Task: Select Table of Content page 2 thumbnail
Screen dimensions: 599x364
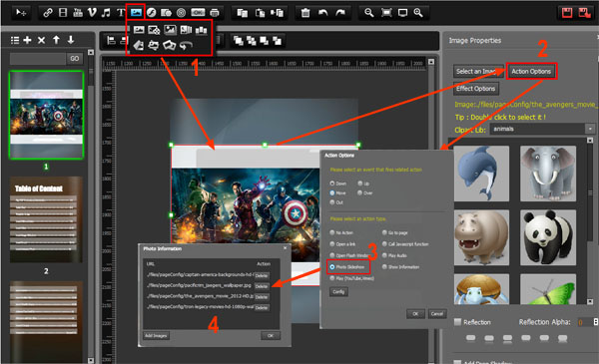Action: pos(46,219)
